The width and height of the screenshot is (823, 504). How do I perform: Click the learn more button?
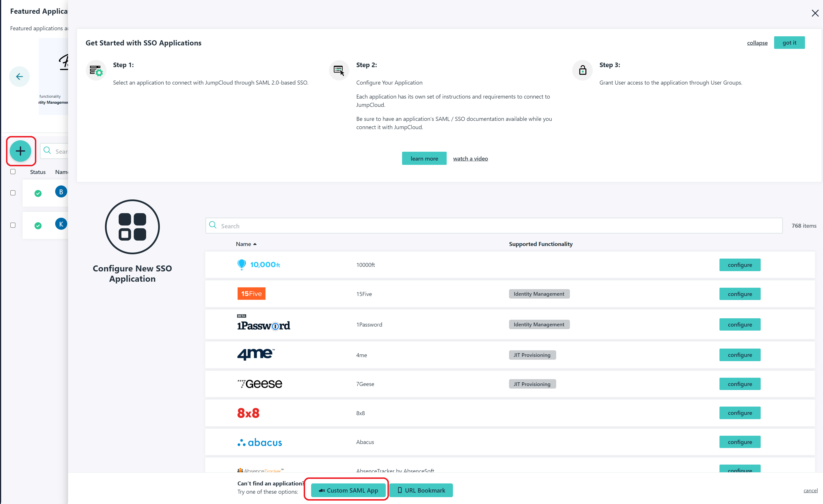424,158
